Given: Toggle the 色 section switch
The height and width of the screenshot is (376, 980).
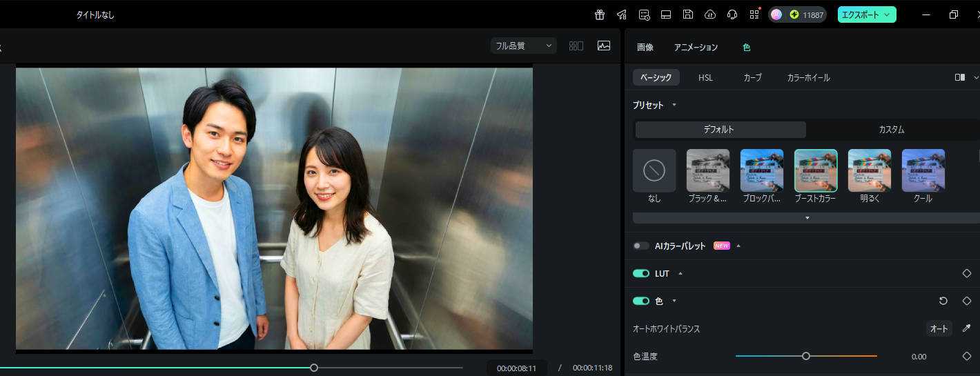Looking at the screenshot, I should coord(641,301).
